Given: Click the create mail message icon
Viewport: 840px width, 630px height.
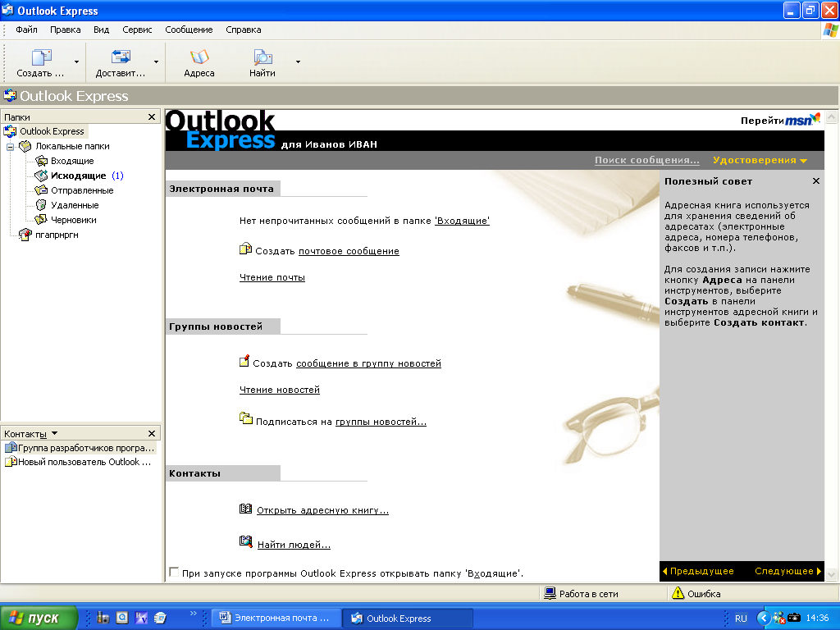Looking at the screenshot, I should (x=245, y=249).
